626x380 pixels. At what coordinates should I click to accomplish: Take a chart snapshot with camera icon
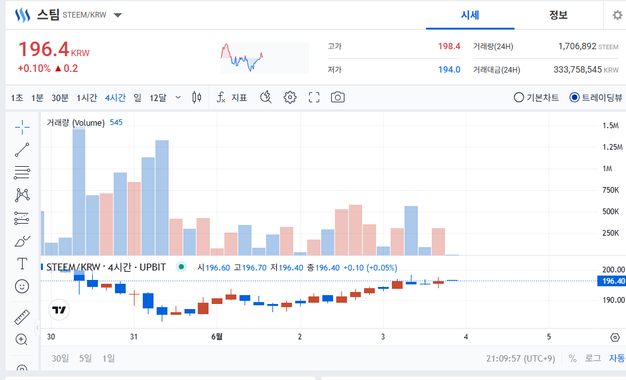[x=338, y=97]
